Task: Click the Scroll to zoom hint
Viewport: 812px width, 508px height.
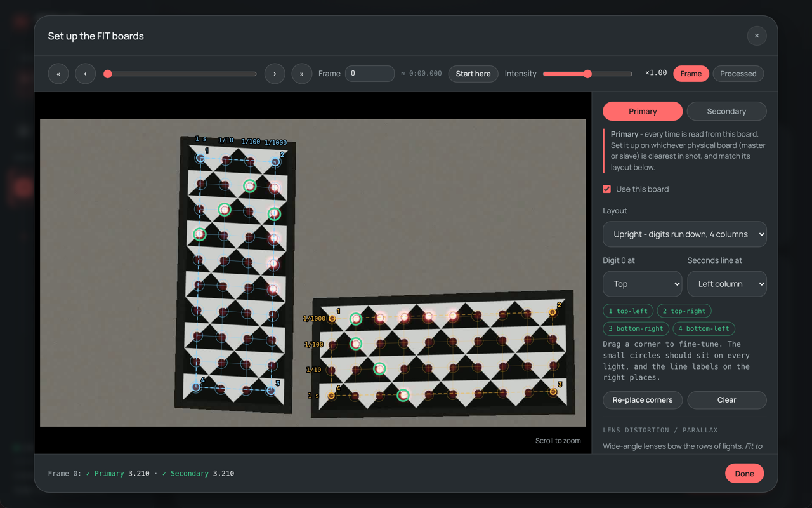Action: [558, 441]
